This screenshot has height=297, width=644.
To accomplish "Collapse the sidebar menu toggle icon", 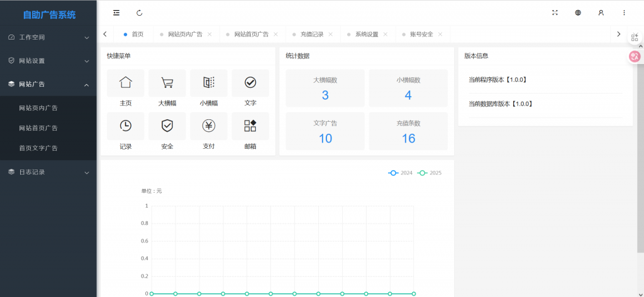I will (x=116, y=13).
